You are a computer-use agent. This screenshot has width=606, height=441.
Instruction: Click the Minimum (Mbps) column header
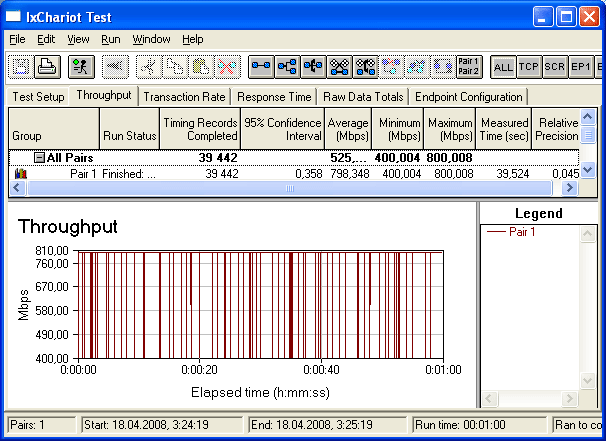tap(398, 129)
